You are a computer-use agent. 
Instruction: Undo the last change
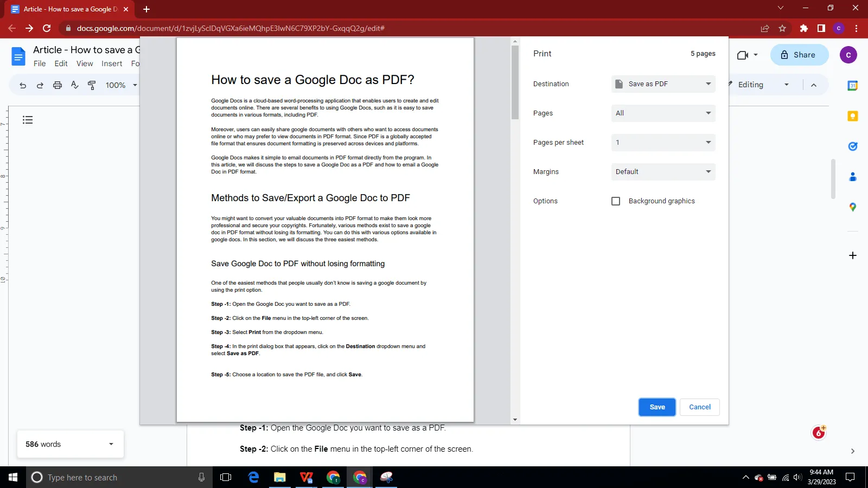22,85
